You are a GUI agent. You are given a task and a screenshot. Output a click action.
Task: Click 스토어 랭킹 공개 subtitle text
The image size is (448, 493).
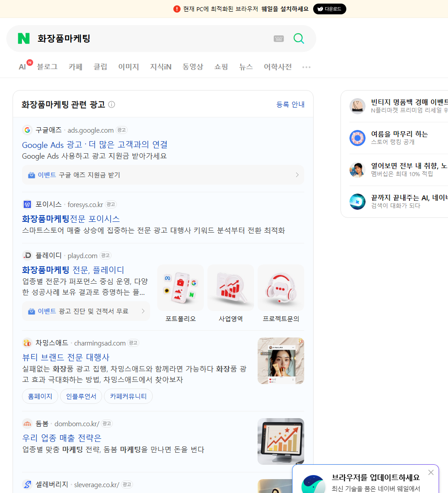pyautogui.click(x=392, y=142)
